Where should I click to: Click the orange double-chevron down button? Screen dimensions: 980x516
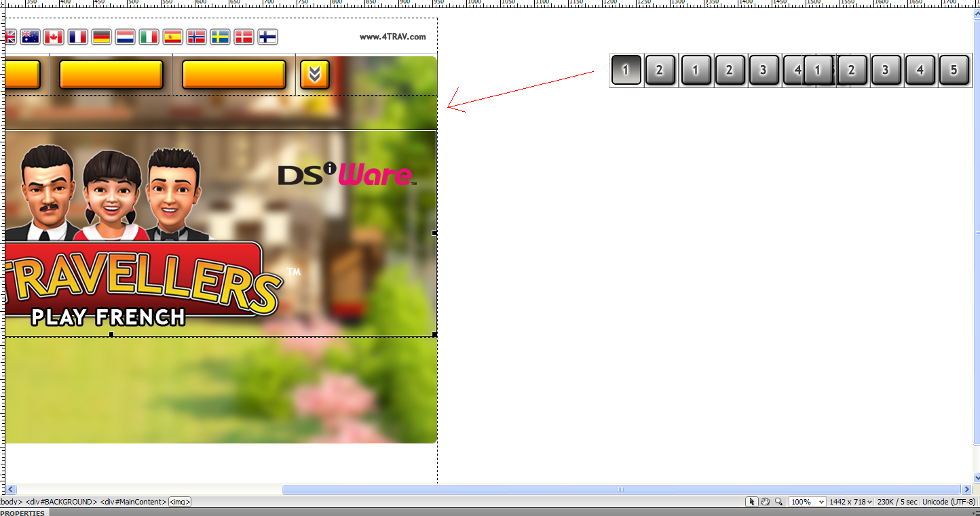click(314, 75)
